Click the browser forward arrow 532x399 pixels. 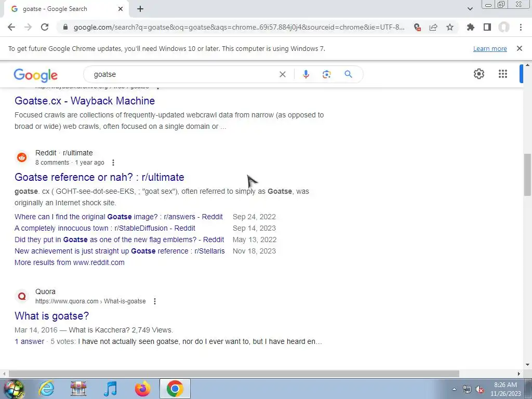[x=28, y=27]
